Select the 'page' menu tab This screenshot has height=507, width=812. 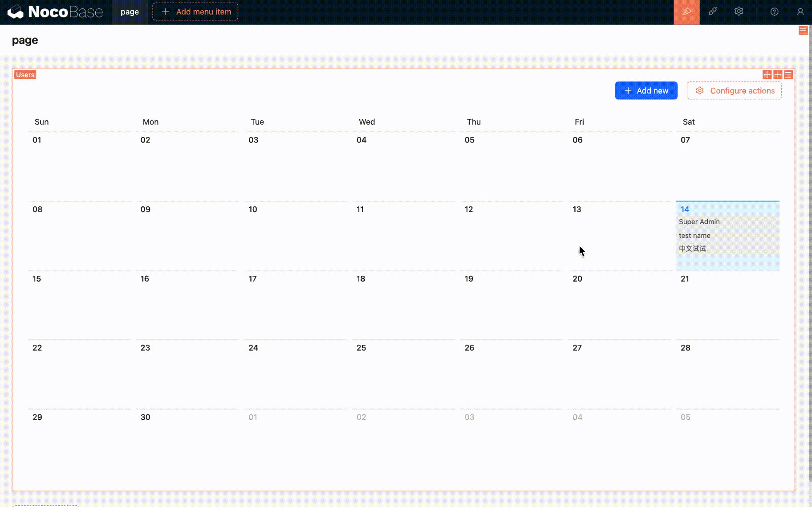(130, 12)
